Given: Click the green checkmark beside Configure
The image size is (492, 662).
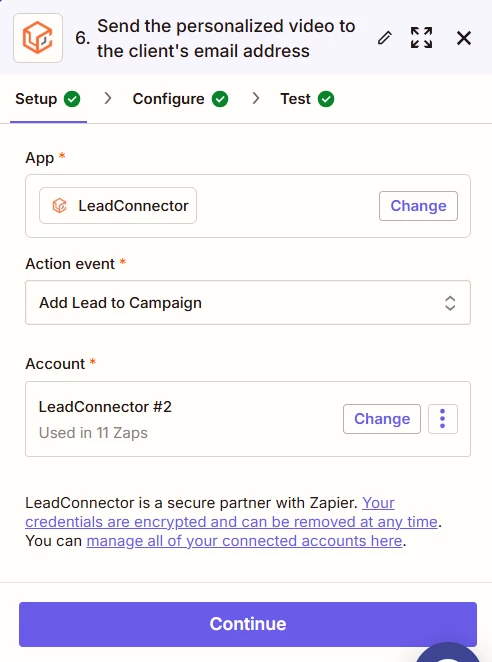Looking at the screenshot, I should (220, 99).
